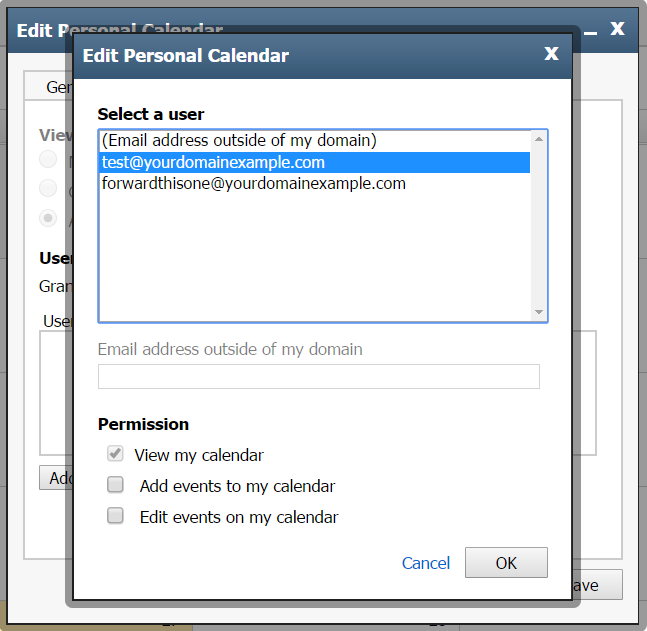Close the front Edit Personal Calendar dialog
Image resolution: width=647 pixels, height=631 pixels.
point(551,54)
